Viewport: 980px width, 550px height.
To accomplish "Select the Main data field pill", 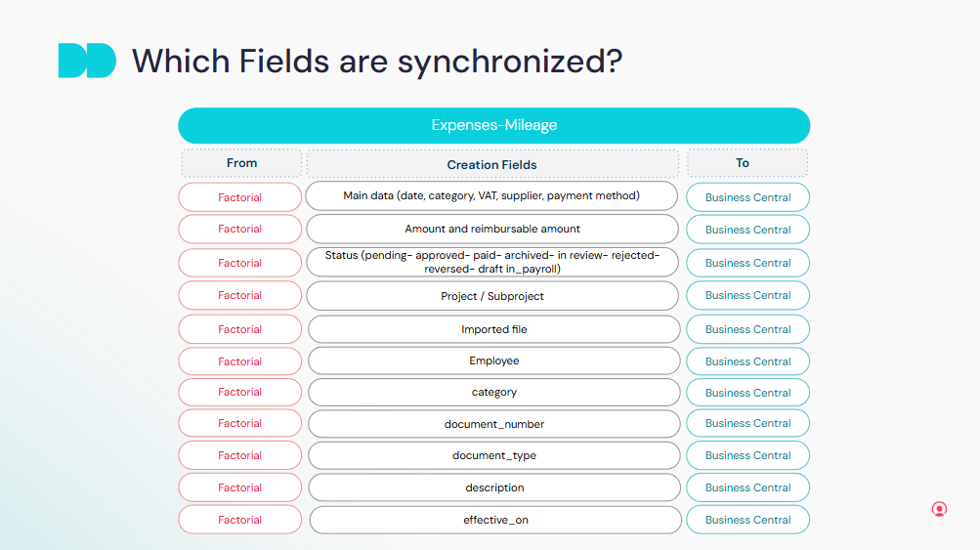I will [491, 196].
